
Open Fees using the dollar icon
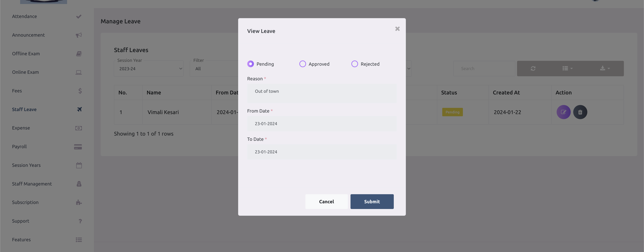coord(80,91)
